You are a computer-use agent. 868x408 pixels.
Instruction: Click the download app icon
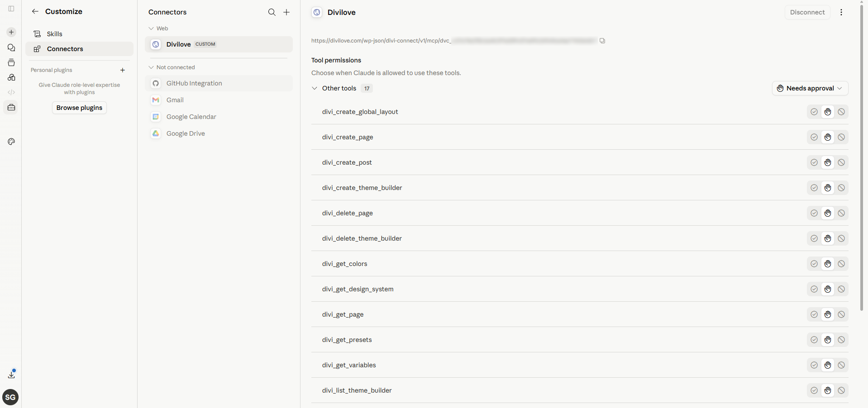pos(11,375)
